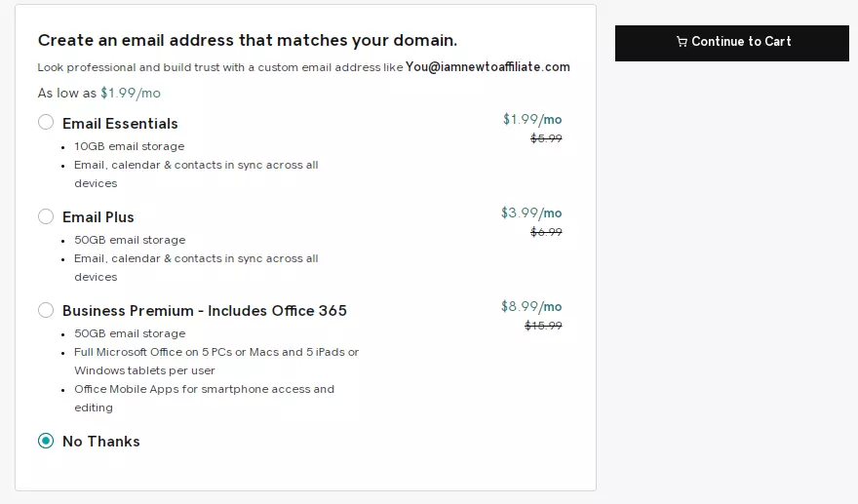This screenshot has height=504, width=858.
Task: Click the 10GB email storage bullet
Action: coord(129,146)
